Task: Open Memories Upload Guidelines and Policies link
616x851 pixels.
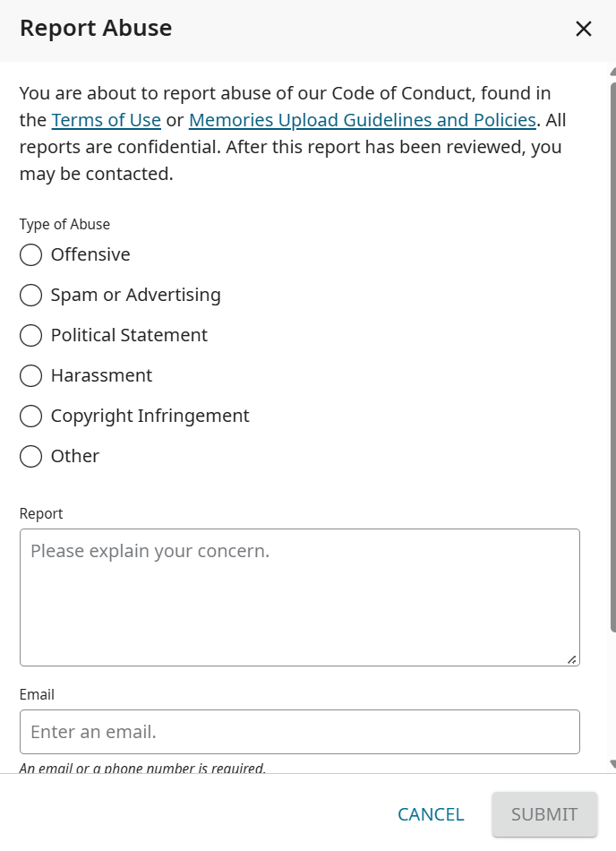Action: tap(362, 120)
